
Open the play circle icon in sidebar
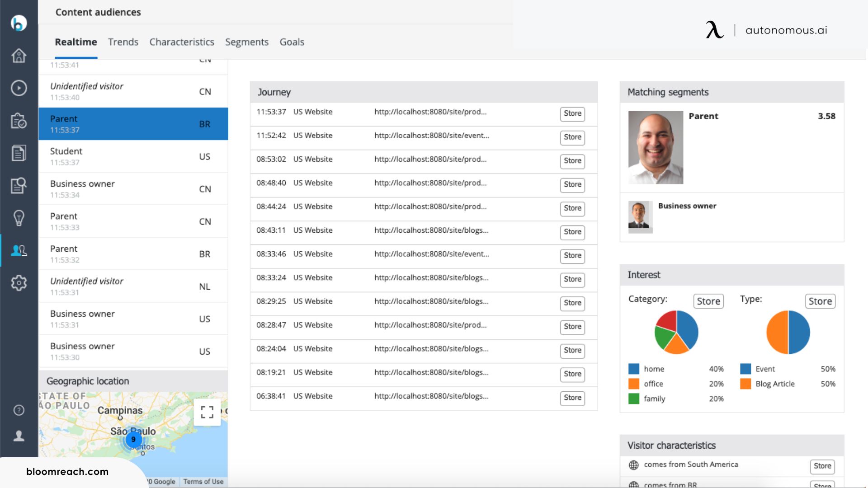[19, 88]
